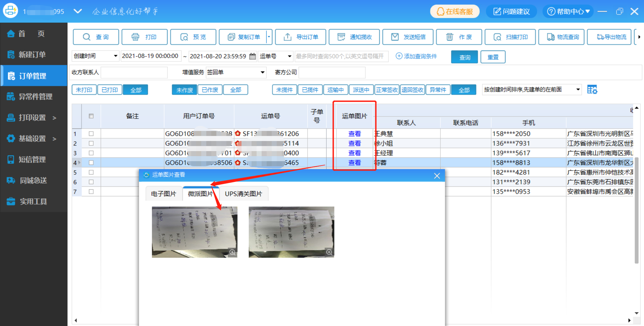The width and height of the screenshot is (644, 326).
Task: Click 物流查询 logistics query button
Action: pos(561,37)
